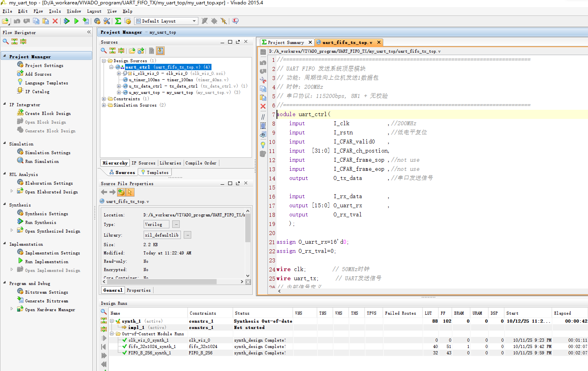
Task: Toggle line comment icon in editor sidebar
Action: [x=263, y=117]
